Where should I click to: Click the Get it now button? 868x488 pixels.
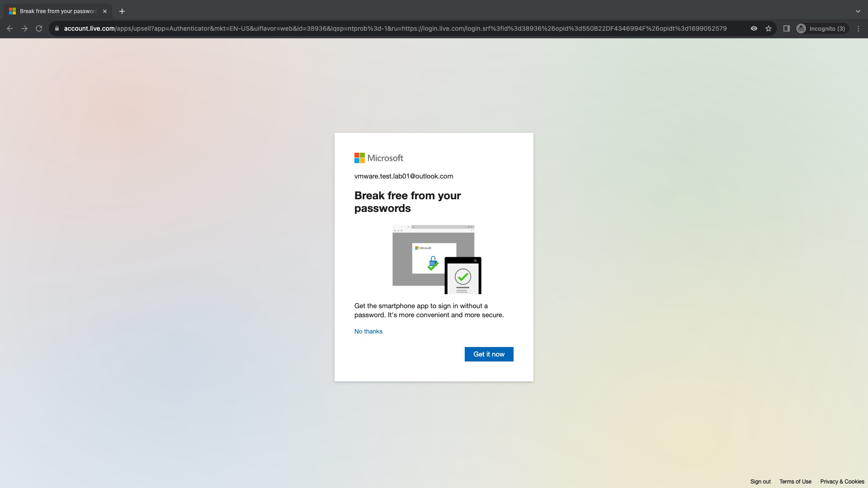point(489,354)
